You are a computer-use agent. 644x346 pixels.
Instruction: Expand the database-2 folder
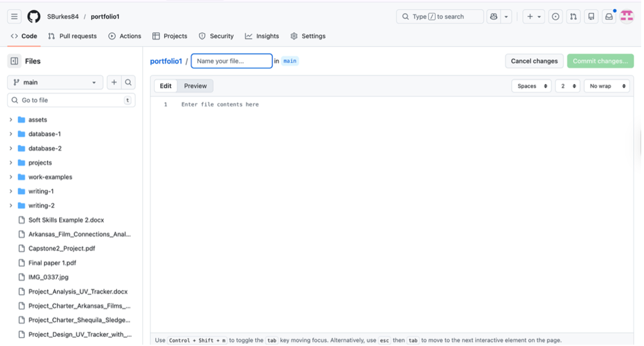11,148
